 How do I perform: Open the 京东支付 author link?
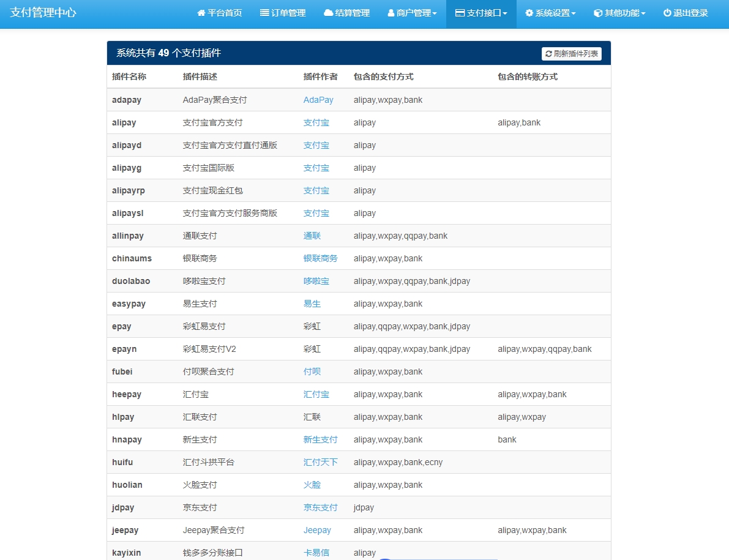tap(320, 507)
